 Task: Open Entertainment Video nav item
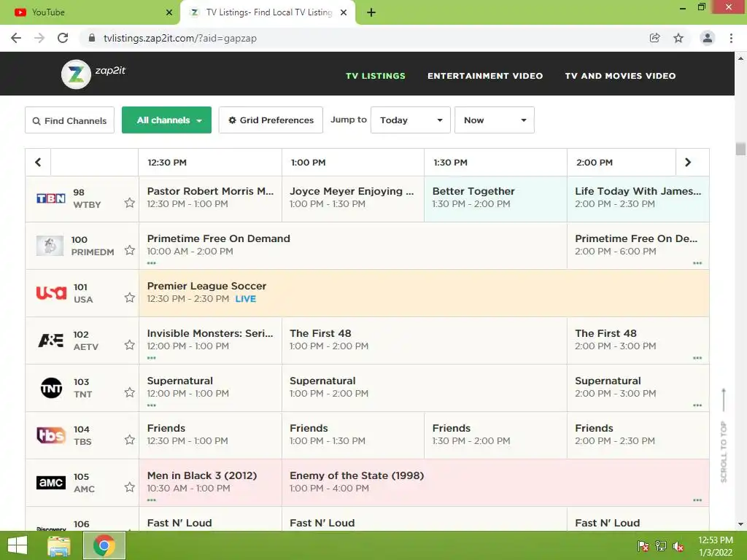[485, 76]
